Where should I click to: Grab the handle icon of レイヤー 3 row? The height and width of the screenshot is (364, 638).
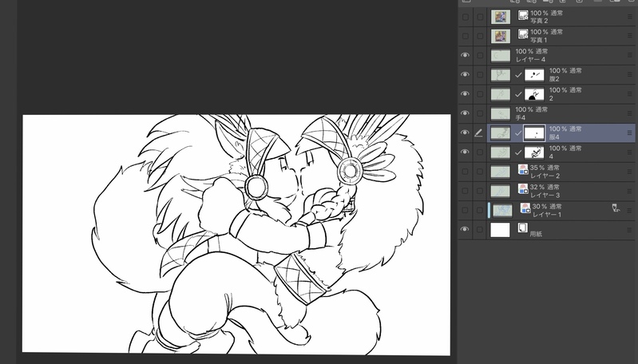630,191
